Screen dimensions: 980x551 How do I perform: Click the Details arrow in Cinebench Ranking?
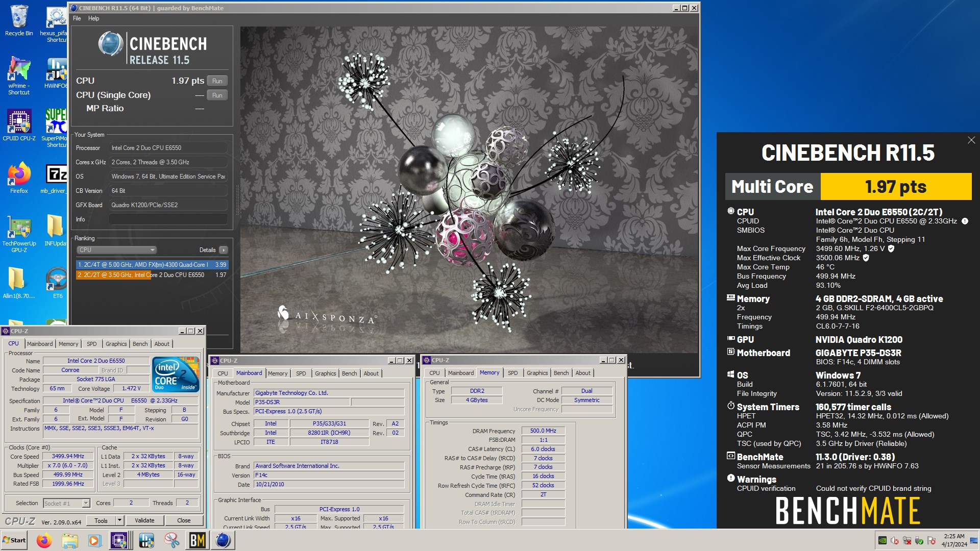223,250
